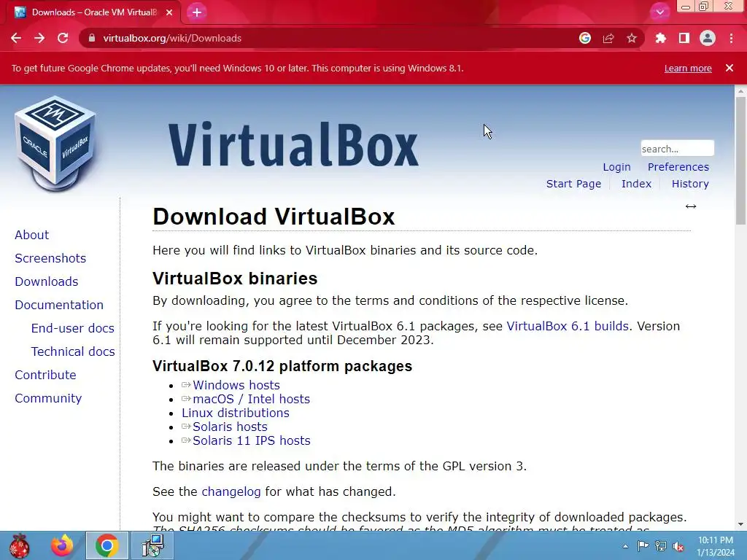Open the Login link
This screenshot has width=747, height=560.
(616, 167)
